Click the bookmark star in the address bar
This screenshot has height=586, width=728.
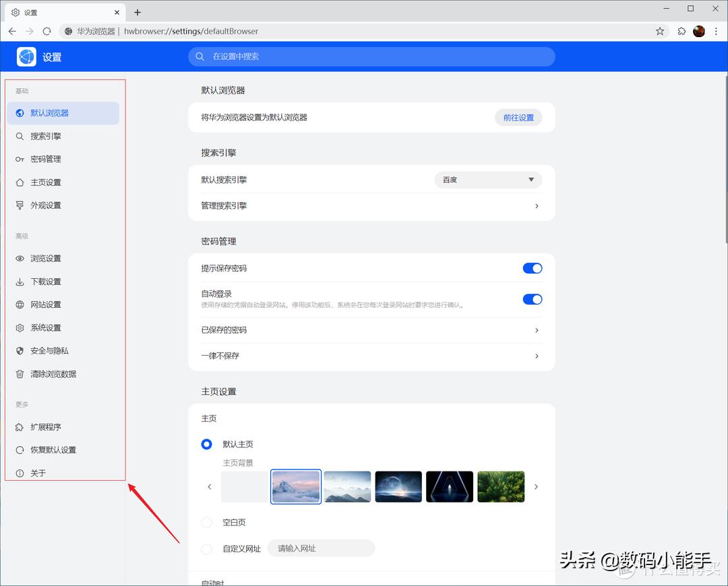pyautogui.click(x=659, y=31)
